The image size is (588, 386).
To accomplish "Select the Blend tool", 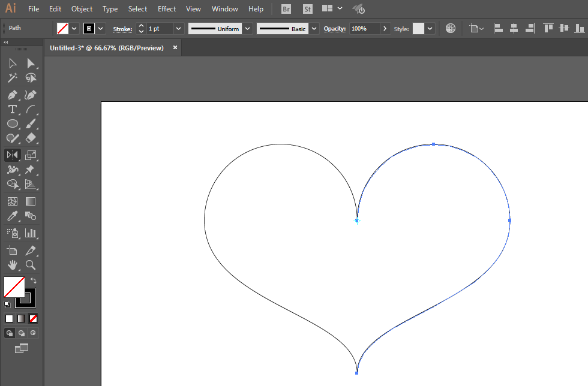I will click(x=31, y=216).
